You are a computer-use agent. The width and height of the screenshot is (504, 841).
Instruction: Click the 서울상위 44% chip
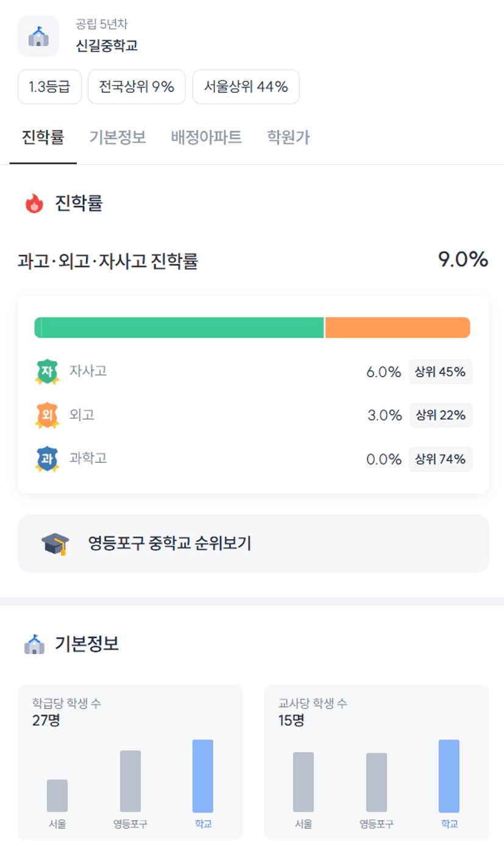coord(246,87)
